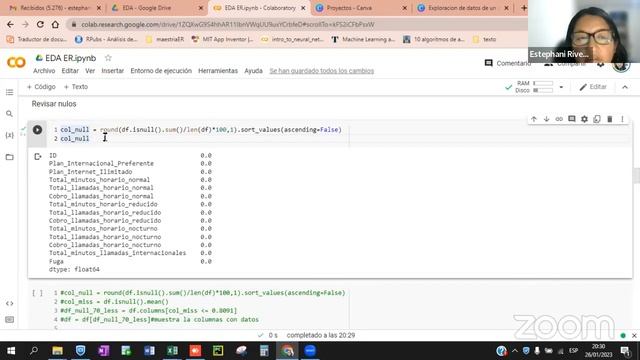Expand RAM and disk runtime dropdown

click(x=561, y=87)
